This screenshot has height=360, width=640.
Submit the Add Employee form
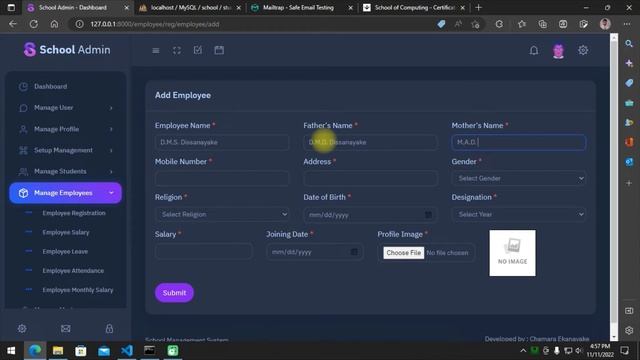point(174,293)
